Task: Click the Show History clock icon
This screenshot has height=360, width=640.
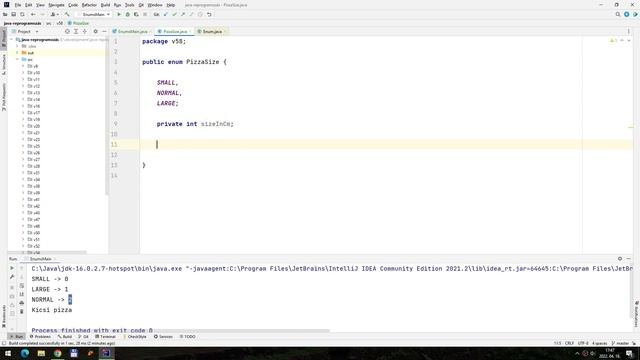Action: pyautogui.click(x=200, y=14)
